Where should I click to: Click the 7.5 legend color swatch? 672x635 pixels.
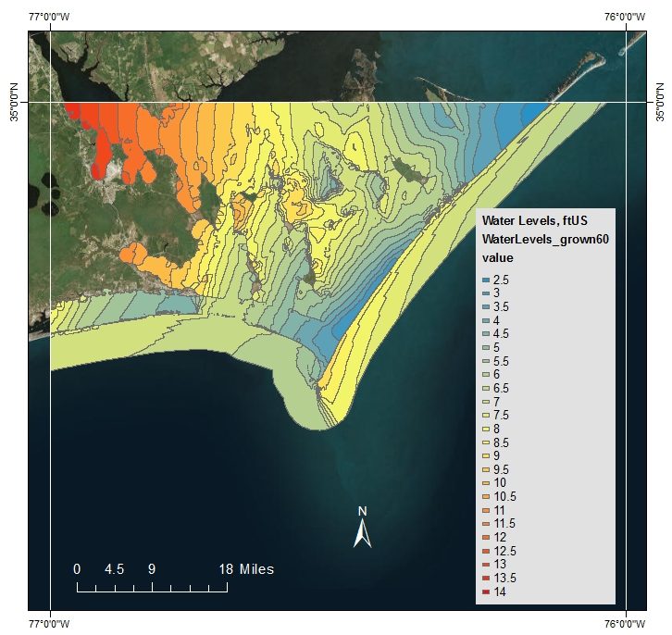pyautogui.click(x=486, y=416)
